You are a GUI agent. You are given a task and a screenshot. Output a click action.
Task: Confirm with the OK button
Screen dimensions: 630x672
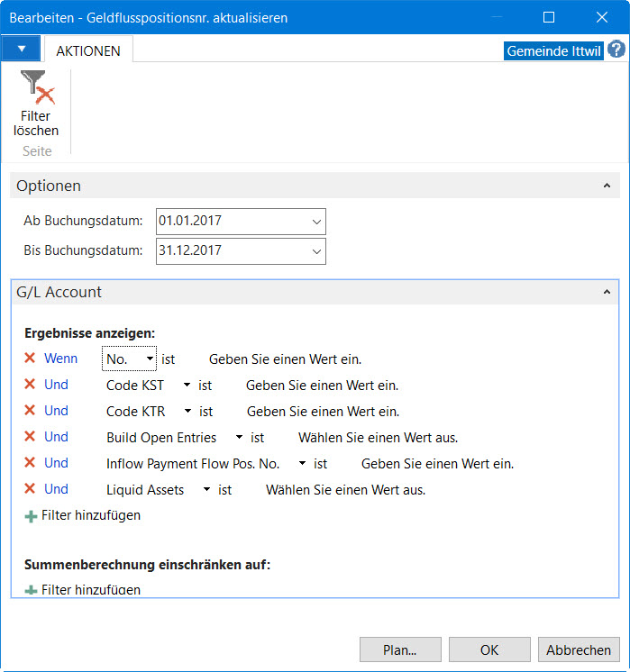coord(489,649)
